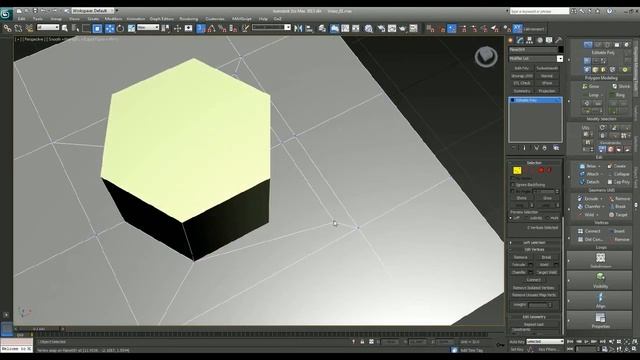Viewport: 640px width, 360px height.
Task: Open the key filter Selected dropdown
Action: [x=545, y=342]
